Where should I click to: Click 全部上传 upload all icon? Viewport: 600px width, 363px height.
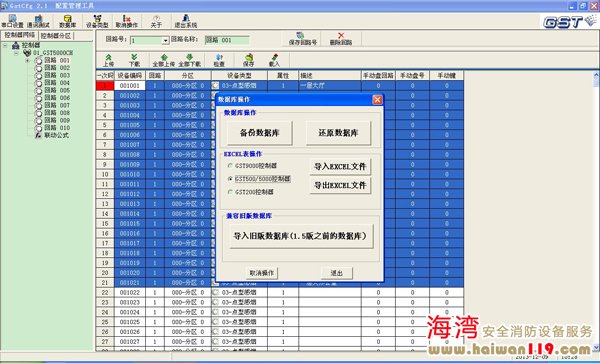point(164,60)
